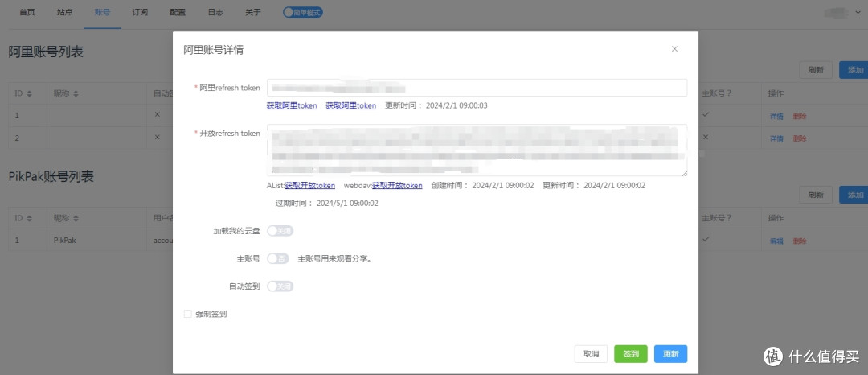Click the first 获取阿里token link
The image size is (868, 375).
[292, 105]
